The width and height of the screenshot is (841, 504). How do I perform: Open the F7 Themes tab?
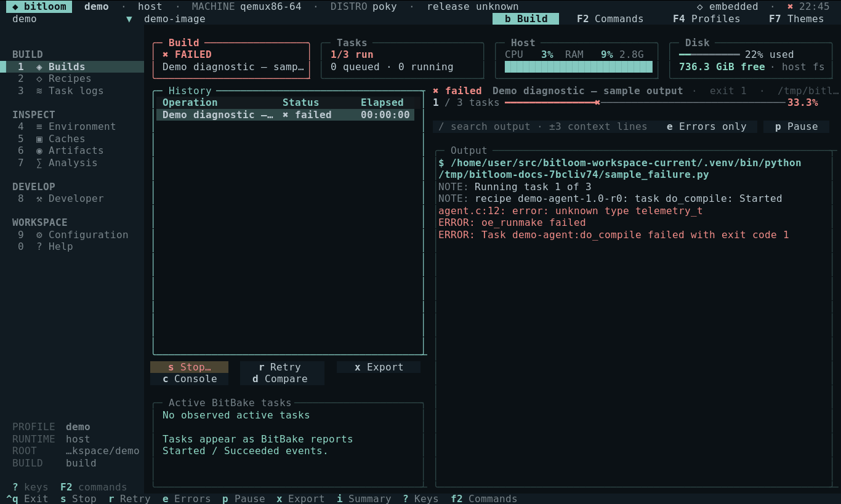[x=796, y=19]
